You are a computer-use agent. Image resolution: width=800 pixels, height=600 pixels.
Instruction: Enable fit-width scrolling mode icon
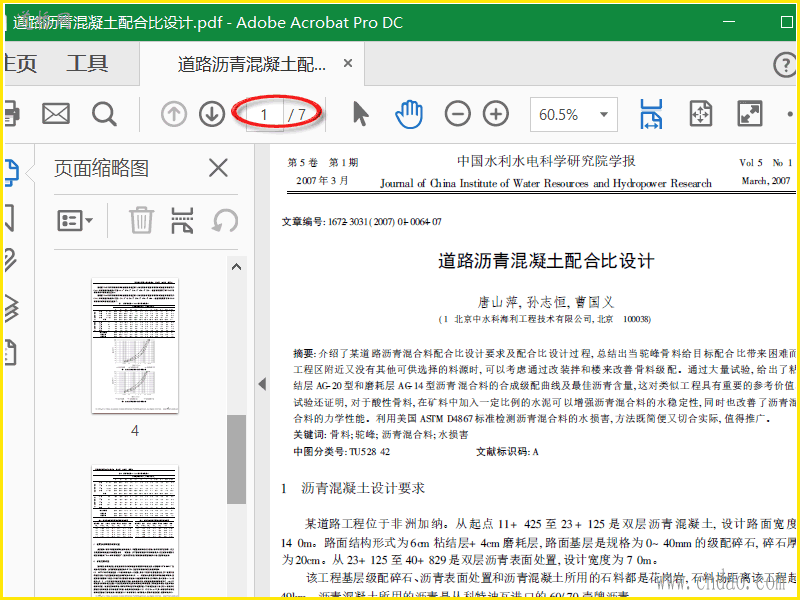coord(652,114)
